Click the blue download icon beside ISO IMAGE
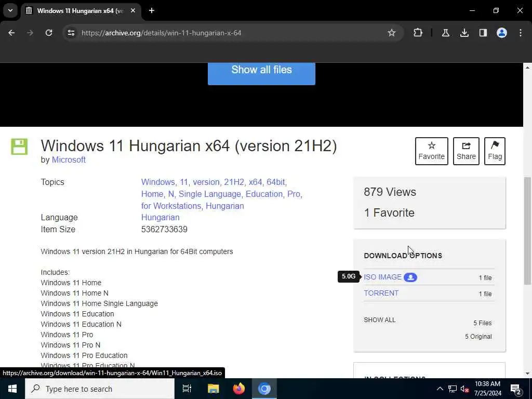Screen dimensions: 532x399 click(x=410, y=277)
